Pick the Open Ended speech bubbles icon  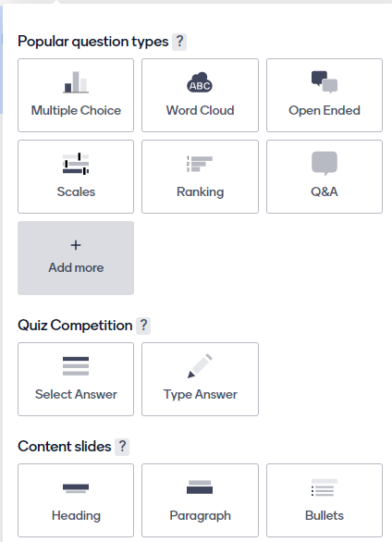(325, 82)
